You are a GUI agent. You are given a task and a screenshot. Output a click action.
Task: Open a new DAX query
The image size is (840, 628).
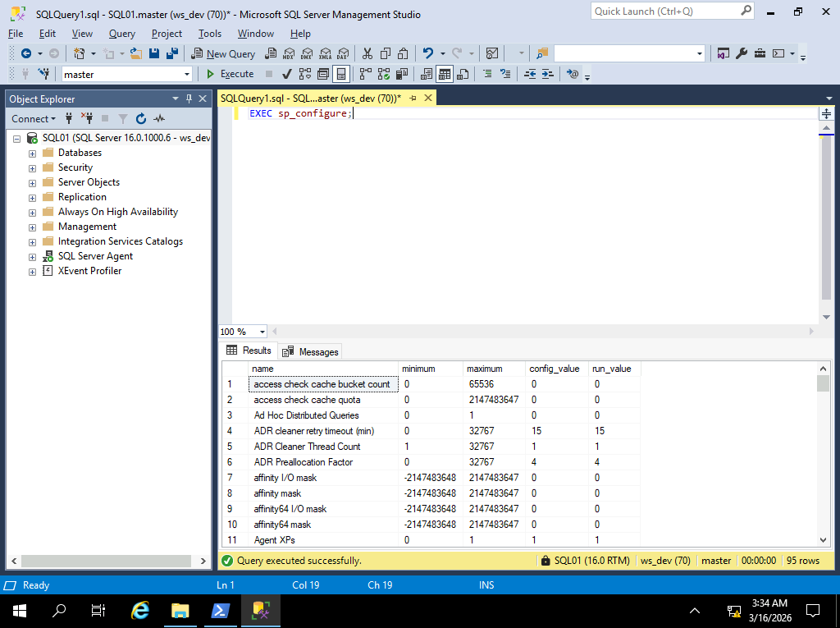[343, 53]
